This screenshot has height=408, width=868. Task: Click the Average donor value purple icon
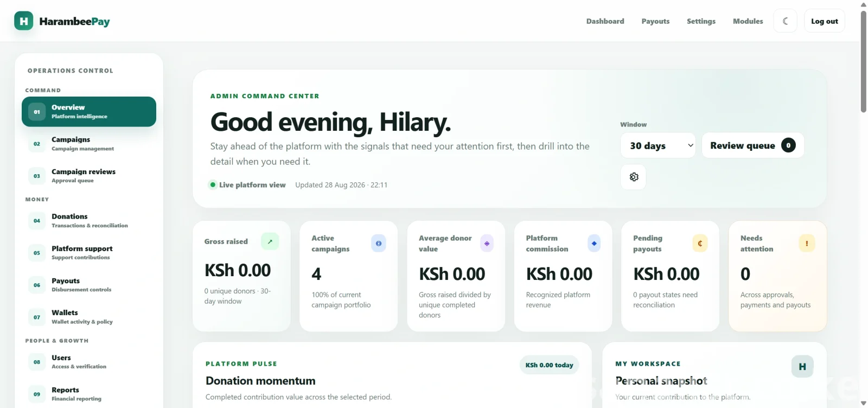coord(487,244)
